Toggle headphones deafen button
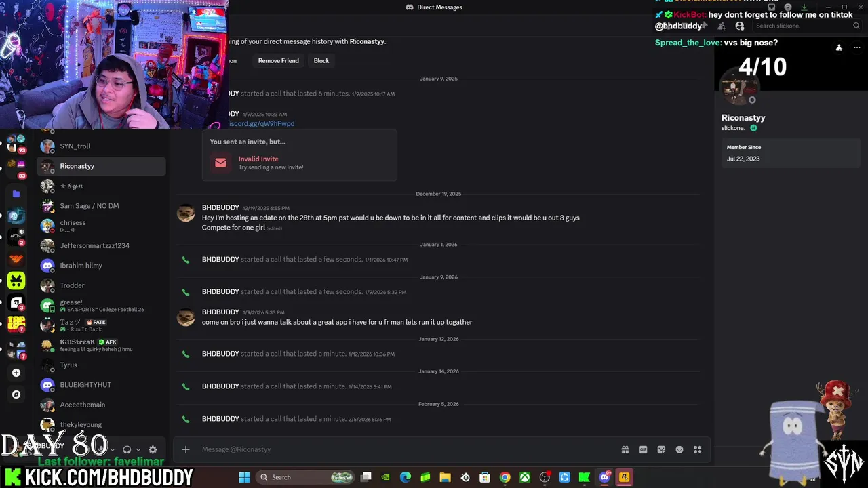868x488 pixels. point(127,449)
